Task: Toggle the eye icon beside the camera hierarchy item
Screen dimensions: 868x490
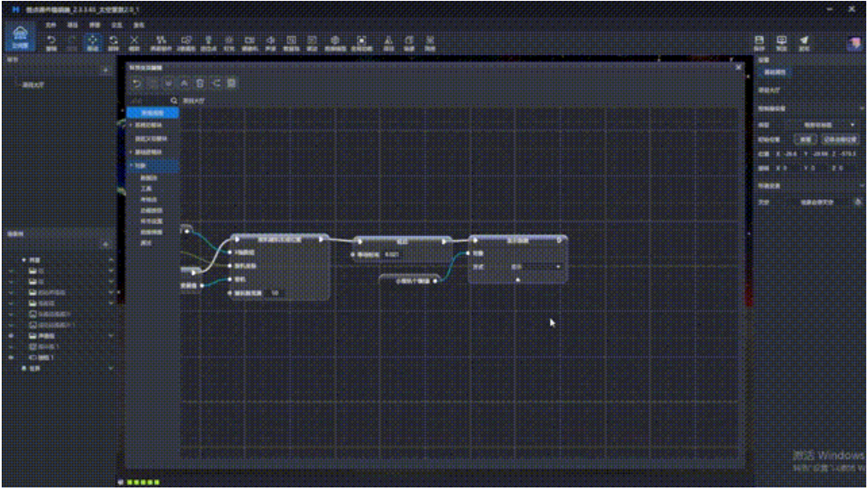Action: (11, 357)
